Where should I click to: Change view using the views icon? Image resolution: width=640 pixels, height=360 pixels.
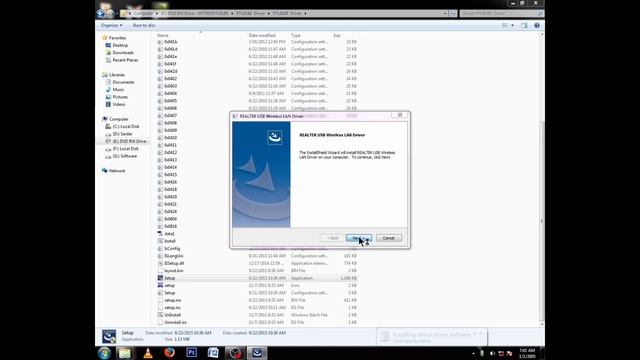click(x=505, y=25)
